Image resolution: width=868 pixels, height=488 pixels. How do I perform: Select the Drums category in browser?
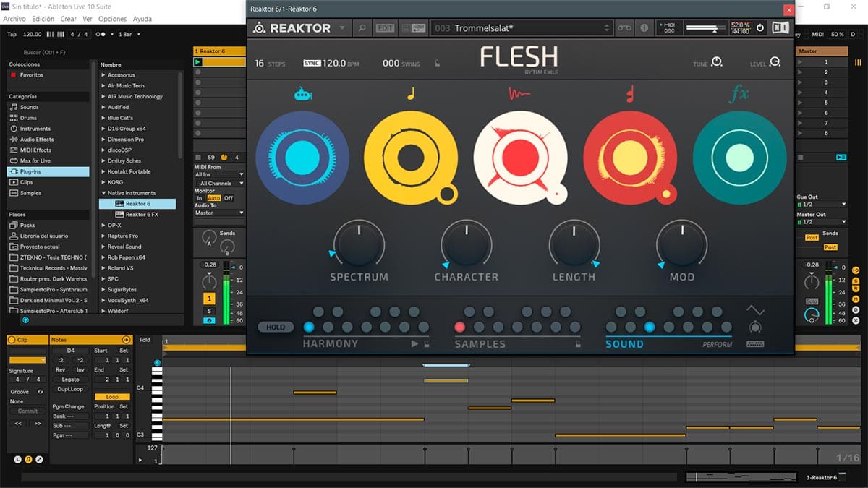click(x=48, y=118)
